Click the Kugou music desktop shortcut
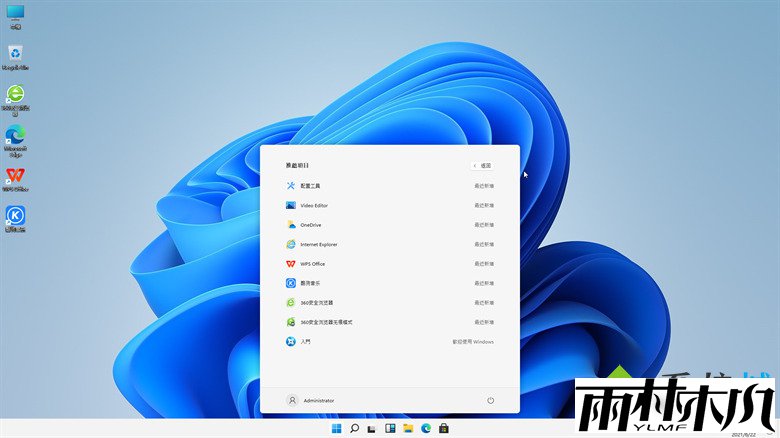Screen dimensions: 780x438 point(15,217)
